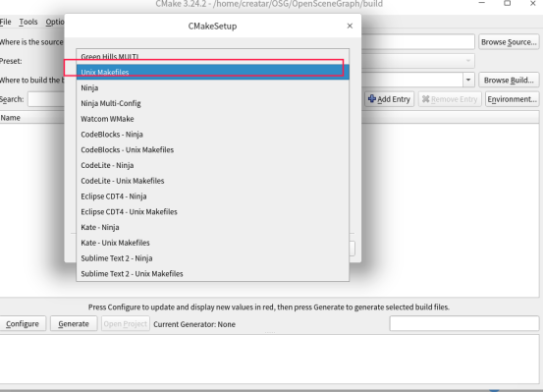The image size is (544, 392).
Task: Choose CodeLite - Unix Makefiles generator
Action: click(x=213, y=181)
